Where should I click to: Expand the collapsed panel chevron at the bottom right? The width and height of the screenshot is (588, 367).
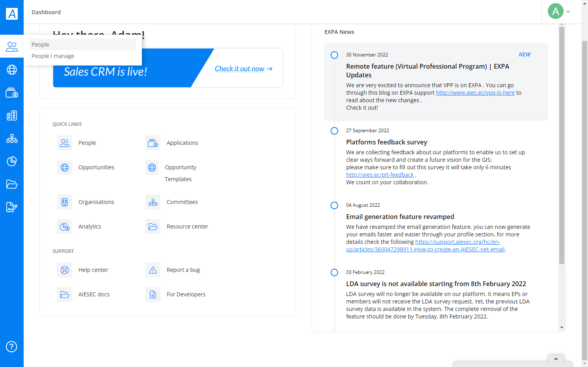tap(556, 359)
